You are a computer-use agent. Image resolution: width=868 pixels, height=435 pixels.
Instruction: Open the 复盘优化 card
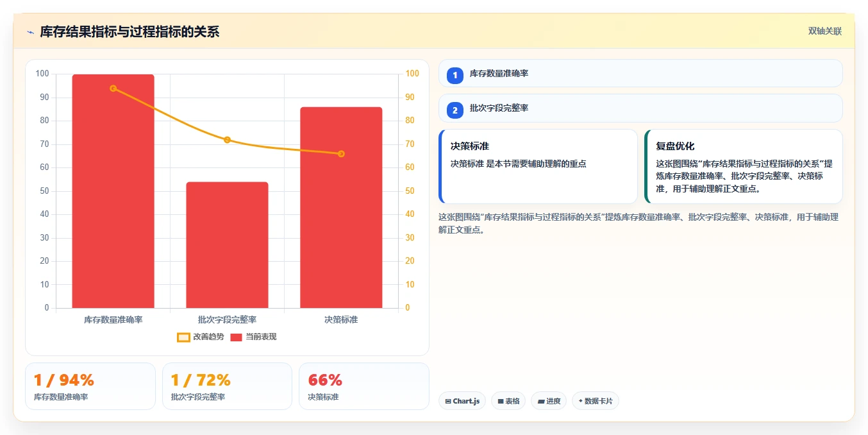click(x=744, y=167)
